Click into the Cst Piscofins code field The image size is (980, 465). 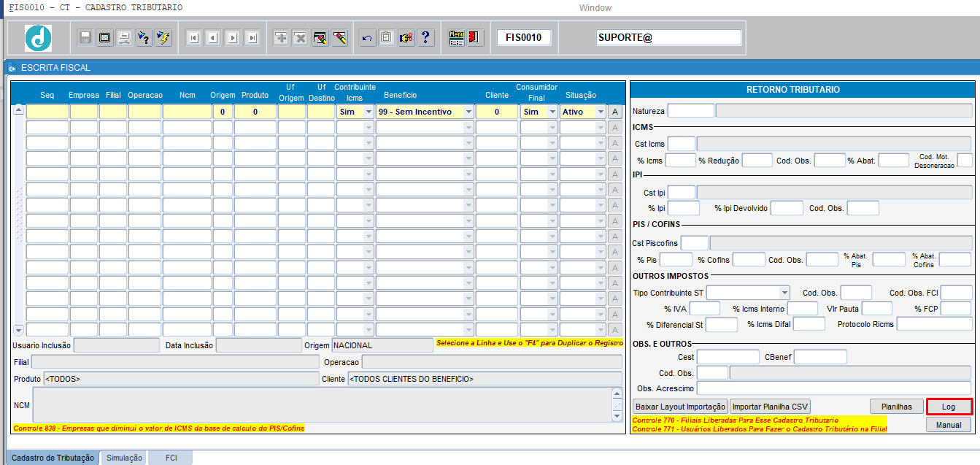[x=695, y=243]
